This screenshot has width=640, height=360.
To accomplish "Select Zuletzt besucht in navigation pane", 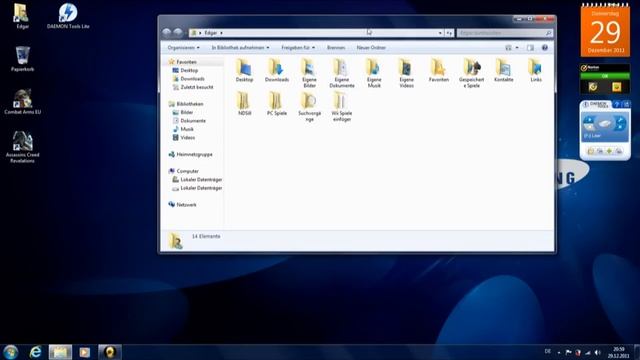I will [x=196, y=87].
